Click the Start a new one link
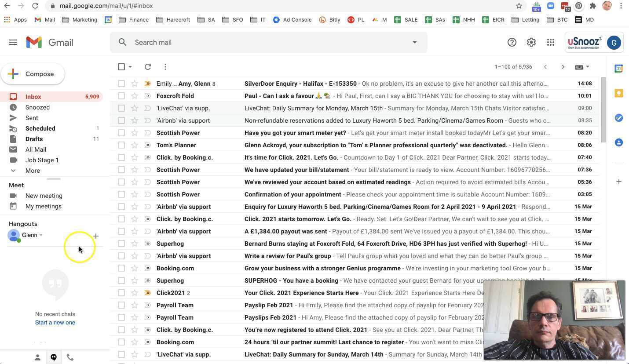Viewport: 629px width, 364px height. click(x=55, y=322)
